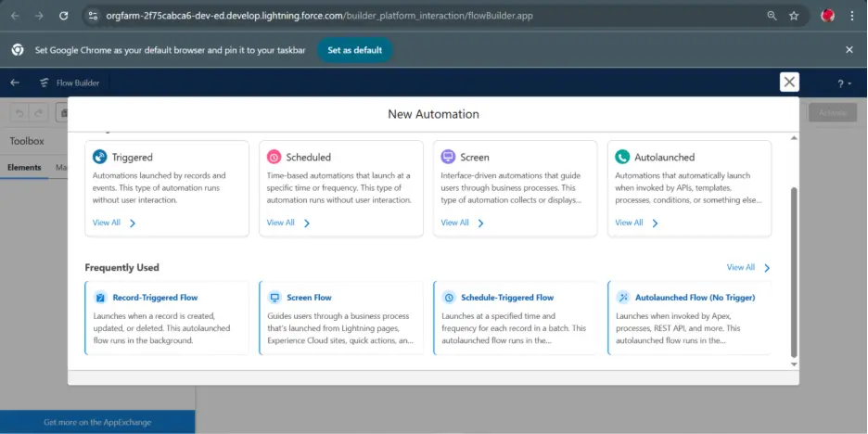Click the Autolaunched automation icon
Viewport: 868px width, 434px height.
[x=622, y=157]
